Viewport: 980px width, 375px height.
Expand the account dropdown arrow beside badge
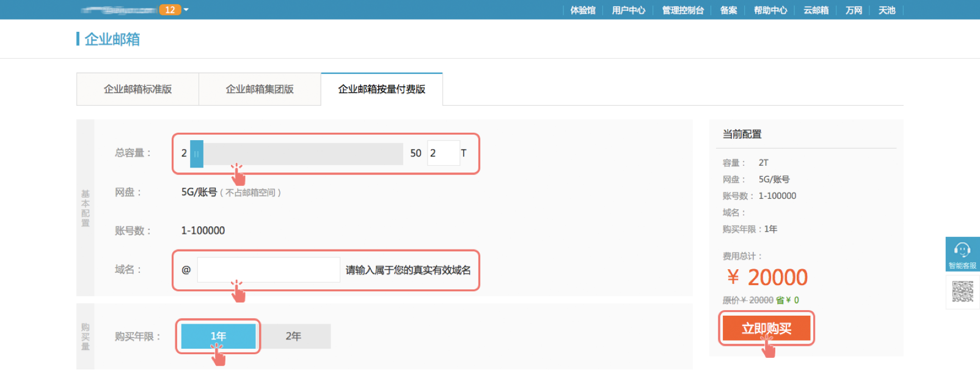186,10
